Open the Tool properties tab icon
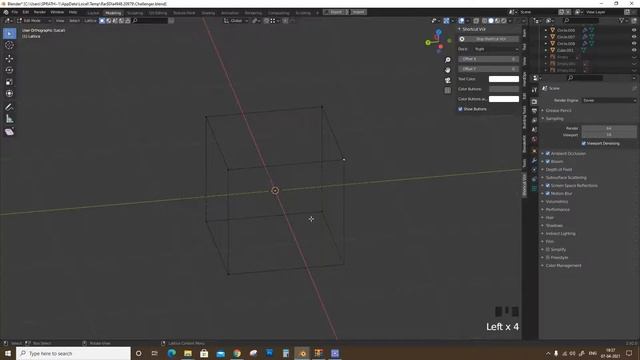The image size is (640, 360). point(534,90)
